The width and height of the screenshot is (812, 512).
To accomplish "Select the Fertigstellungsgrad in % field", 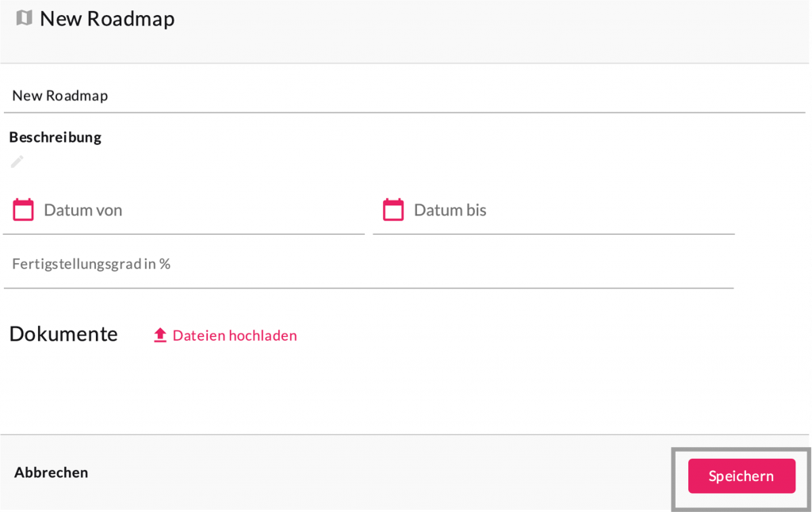I will click(369, 265).
